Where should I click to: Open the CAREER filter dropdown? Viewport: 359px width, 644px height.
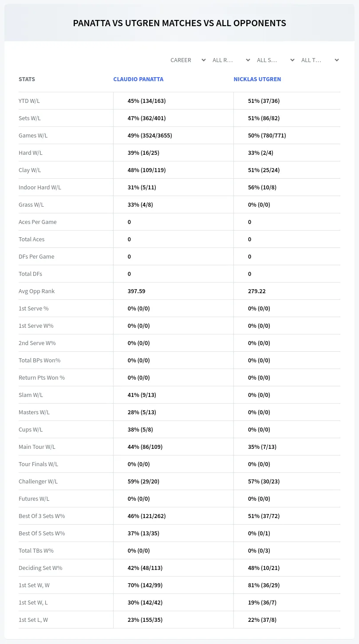click(x=188, y=60)
